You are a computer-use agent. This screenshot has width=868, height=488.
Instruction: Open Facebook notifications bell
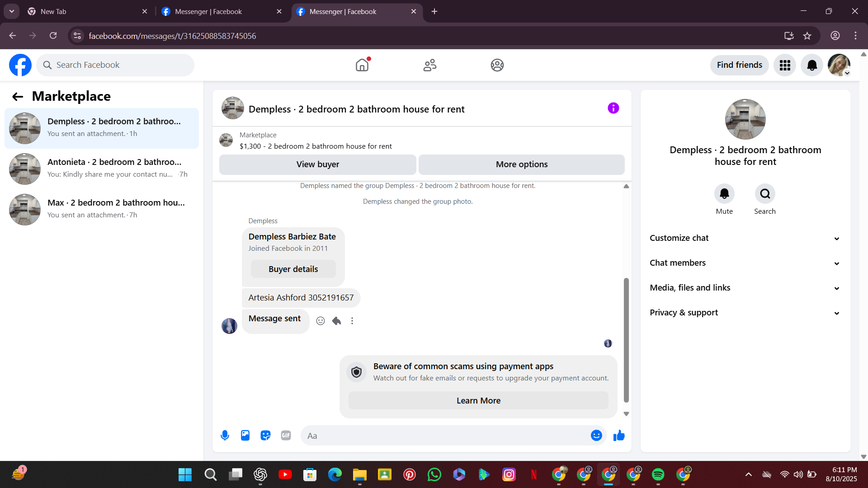(x=812, y=65)
